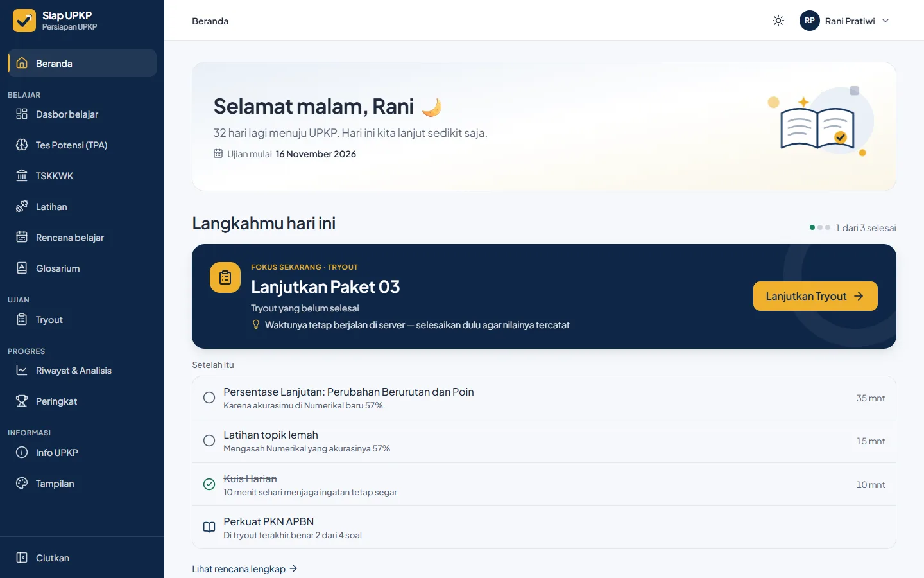
Task: Open Tampilan settings
Action: (82, 483)
